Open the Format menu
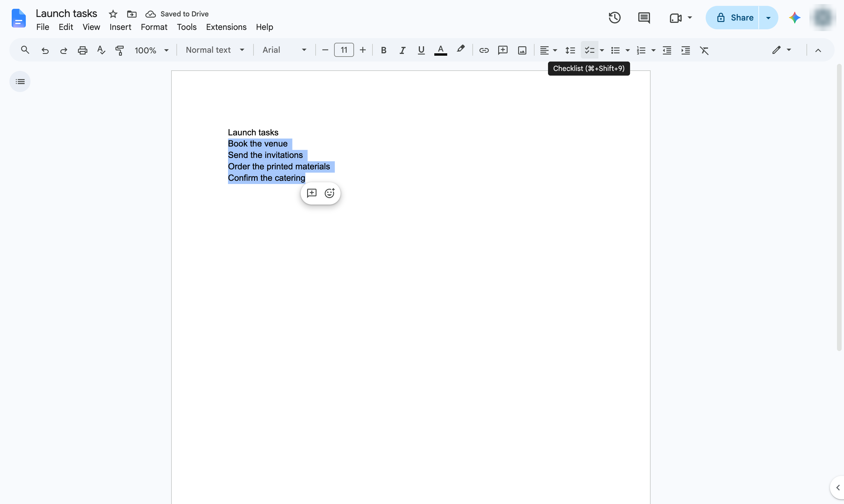Image resolution: width=844 pixels, height=504 pixels. (154, 27)
